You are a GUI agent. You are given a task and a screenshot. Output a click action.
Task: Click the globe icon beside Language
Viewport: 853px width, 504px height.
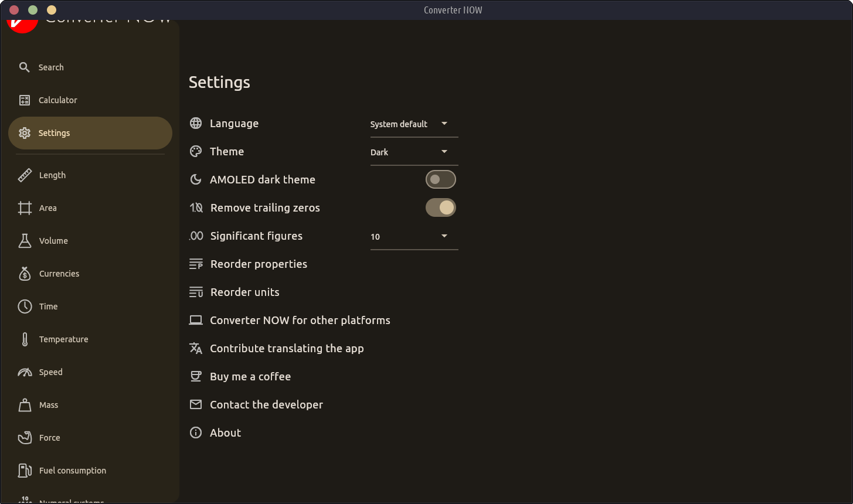(x=196, y=123)
